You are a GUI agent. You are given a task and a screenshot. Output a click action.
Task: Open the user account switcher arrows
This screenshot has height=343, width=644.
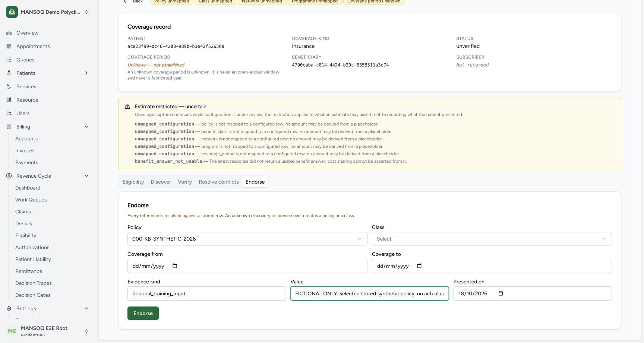pos(86,331)
